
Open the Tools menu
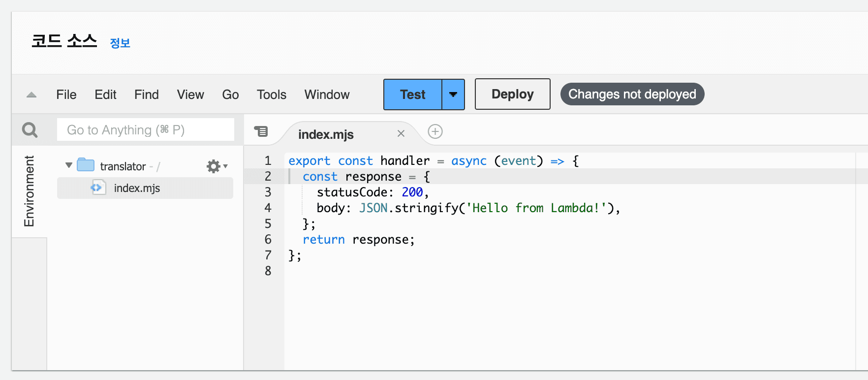click(x=271, y=95)
